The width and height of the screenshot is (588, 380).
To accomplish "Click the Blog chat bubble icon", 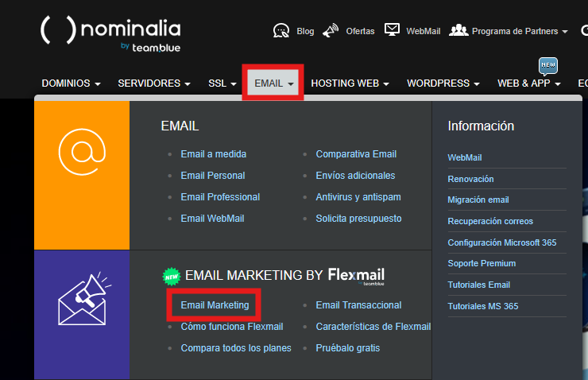I will coord(281,31).
